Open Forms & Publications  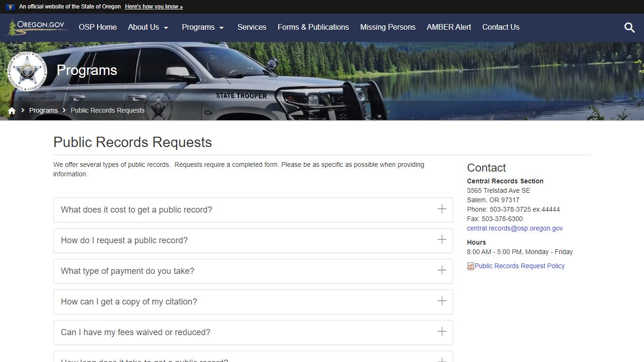point(313,27)
